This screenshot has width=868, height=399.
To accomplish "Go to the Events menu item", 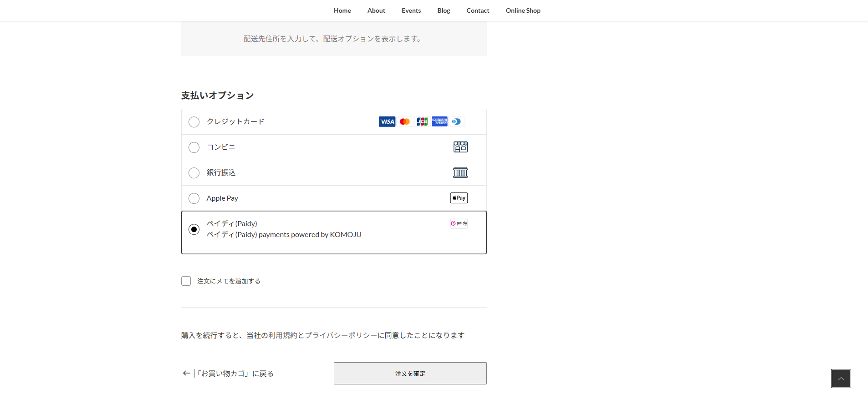I will (411, 10).
